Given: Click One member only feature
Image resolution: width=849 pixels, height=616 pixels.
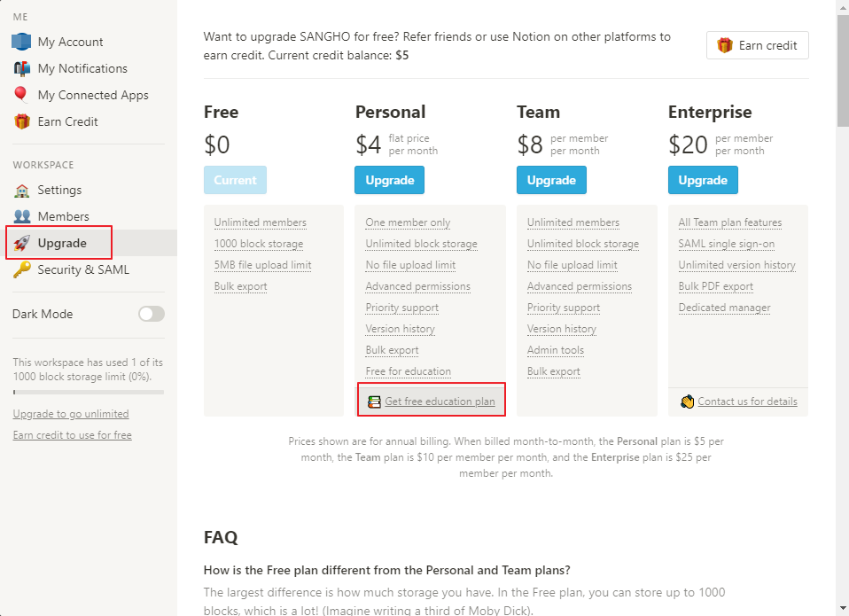Looking at the screenshot, I should pos(408,222).
